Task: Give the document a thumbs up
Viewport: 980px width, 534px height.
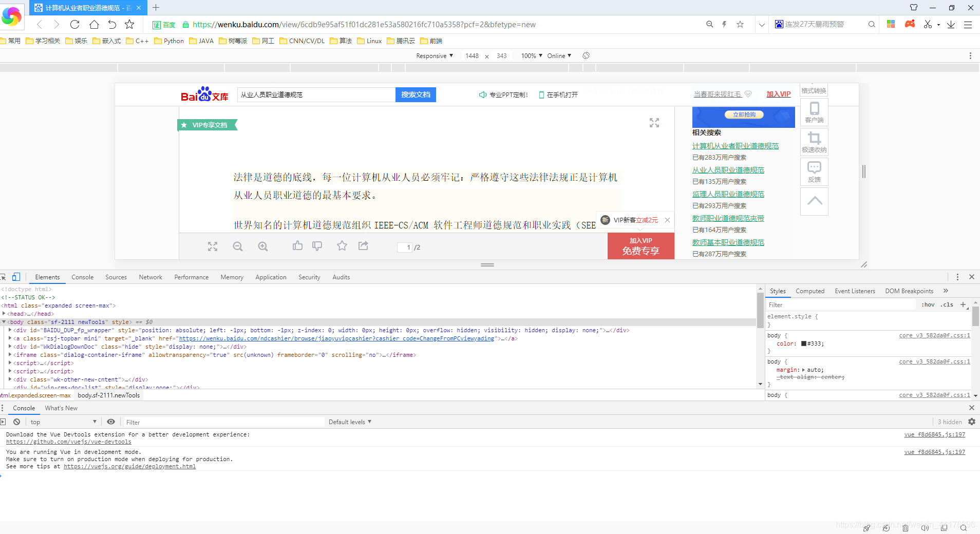Action: click(297, 246)
